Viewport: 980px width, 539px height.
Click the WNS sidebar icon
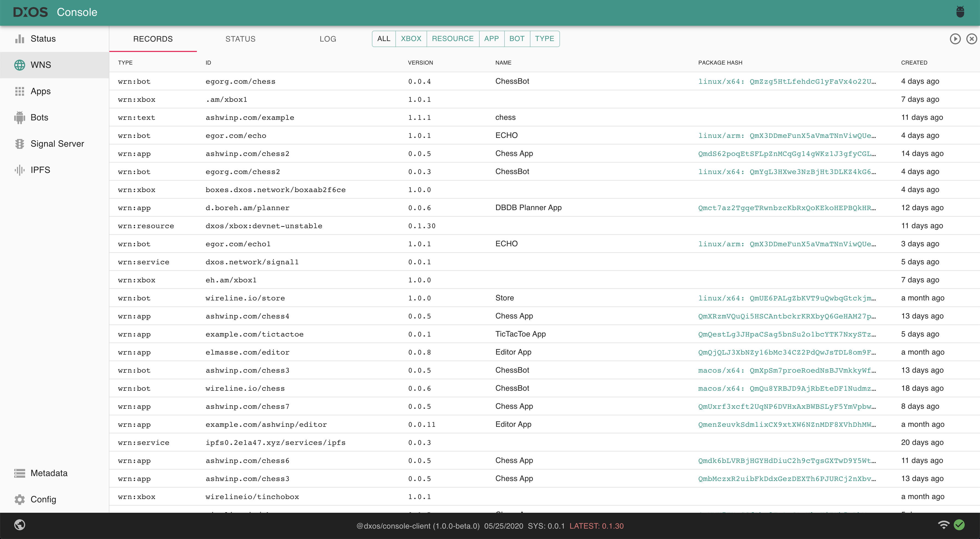[x=20, y=65]
